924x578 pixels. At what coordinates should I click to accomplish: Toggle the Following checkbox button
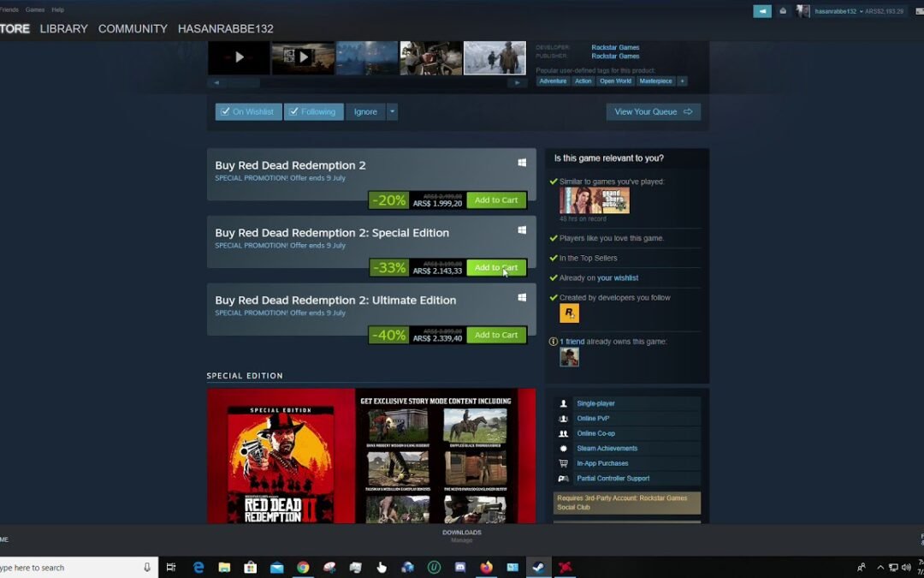click(x=313, y=111)
